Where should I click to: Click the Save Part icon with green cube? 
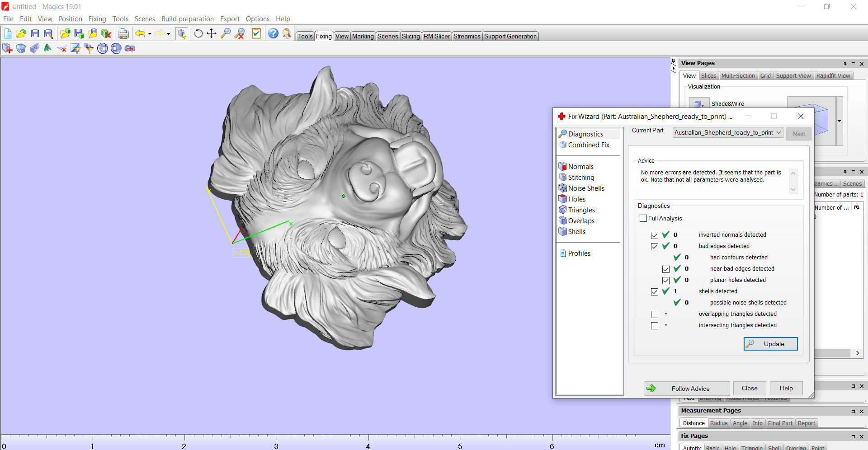pos(79,33)
